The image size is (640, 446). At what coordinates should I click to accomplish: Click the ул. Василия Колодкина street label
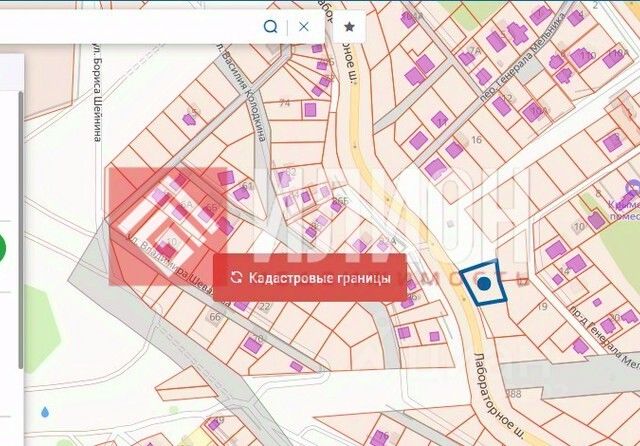[244, 95]
